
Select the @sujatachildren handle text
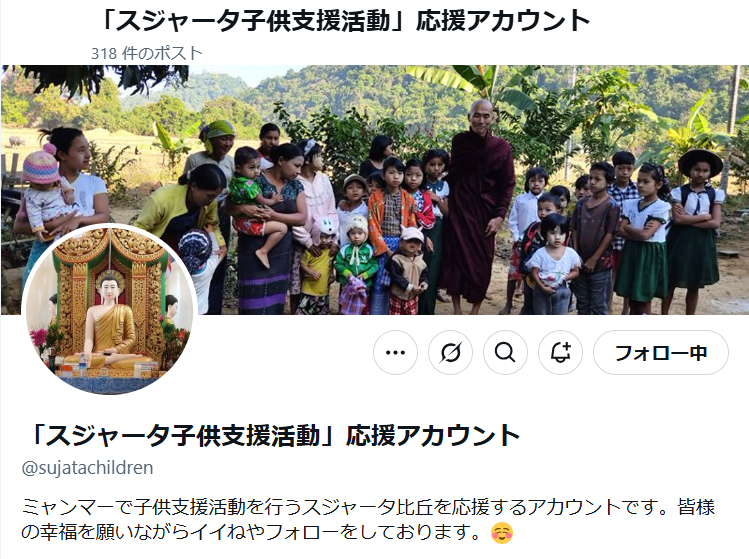87,468
